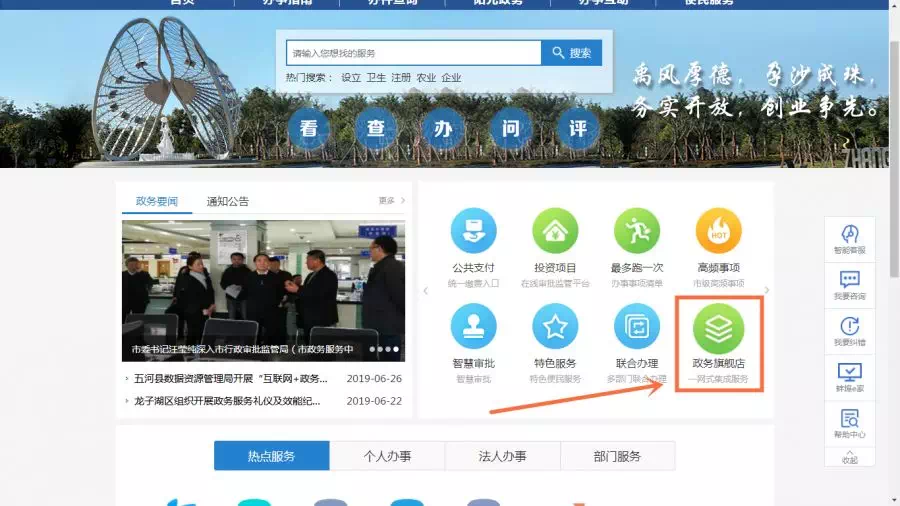Switch to the 通知公告 tab
Image resolution: width=900 pixels, height=506 pixels.
[227, 201]
